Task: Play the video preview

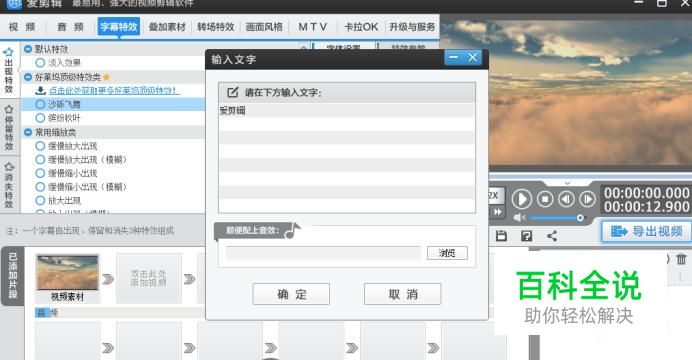Action: (522, 199)
